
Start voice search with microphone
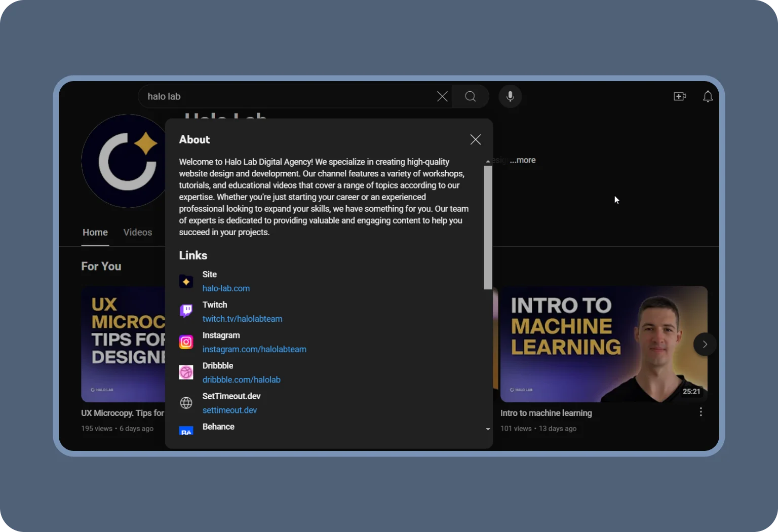(510, 96)
